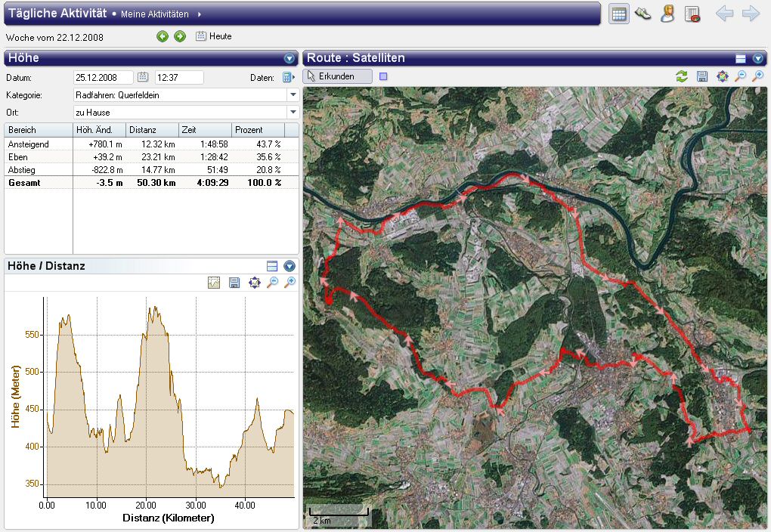The width and height of the screenshot is (771, 532).
Task: Auto-fit the elevation chart view
Action: 254,283
